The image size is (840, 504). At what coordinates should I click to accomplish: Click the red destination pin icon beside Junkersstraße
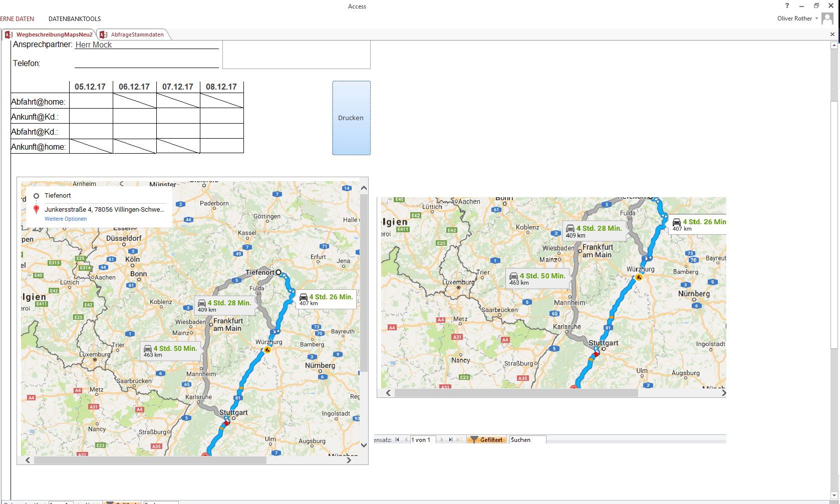point(36,209)
